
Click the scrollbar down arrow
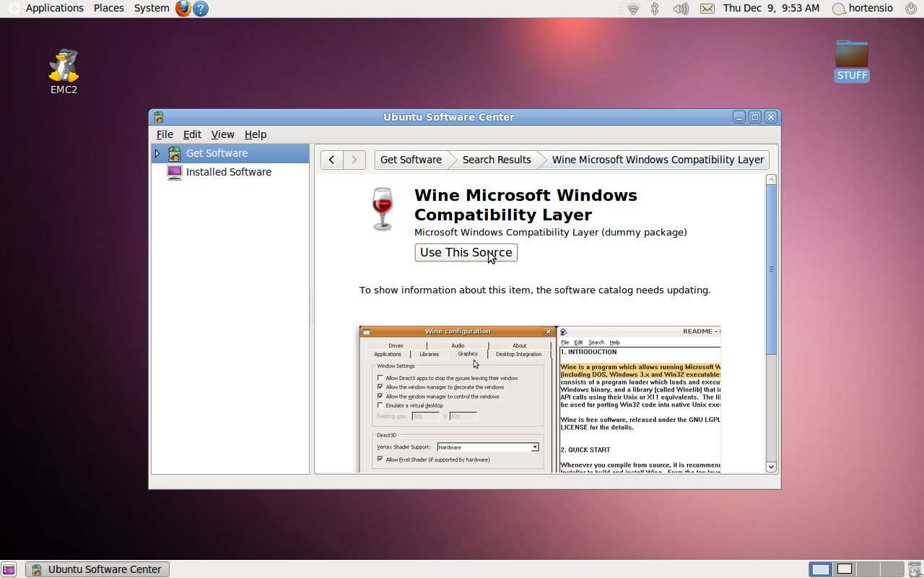coord(771,467)
